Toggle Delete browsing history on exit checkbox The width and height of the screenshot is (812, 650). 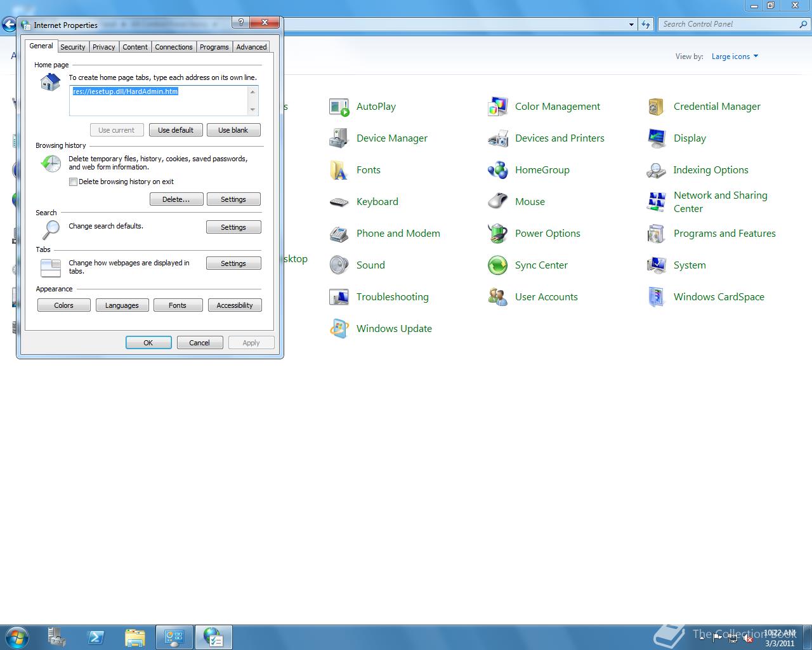[73, 182]
